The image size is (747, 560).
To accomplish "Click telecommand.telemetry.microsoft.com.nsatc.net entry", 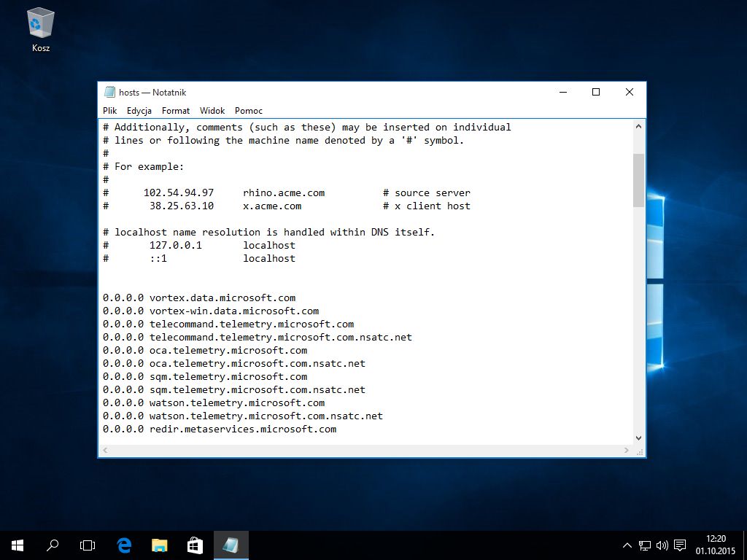I will pyautogui.click(x=258, y=337).
